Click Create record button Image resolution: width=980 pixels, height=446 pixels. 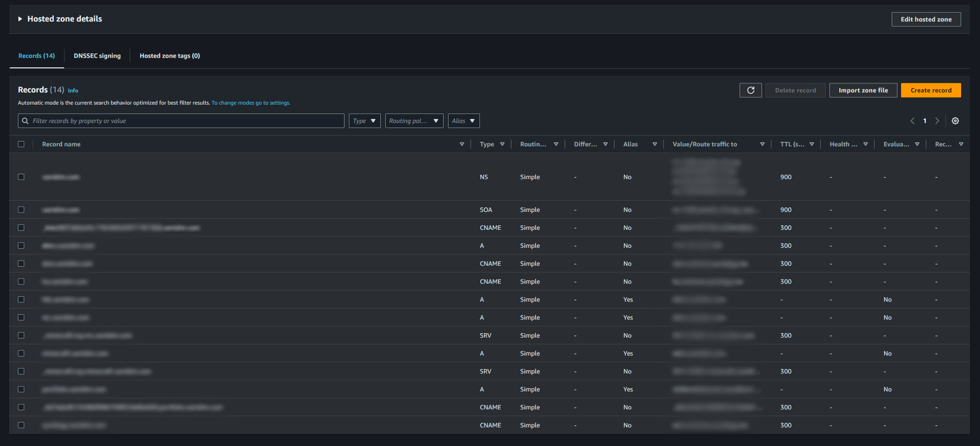[x=930, y=90]
